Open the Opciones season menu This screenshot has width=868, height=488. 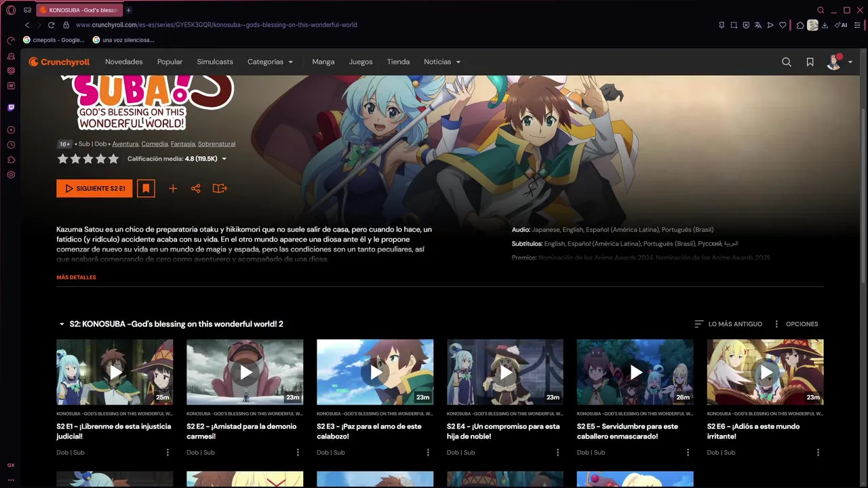click(795, 324)
